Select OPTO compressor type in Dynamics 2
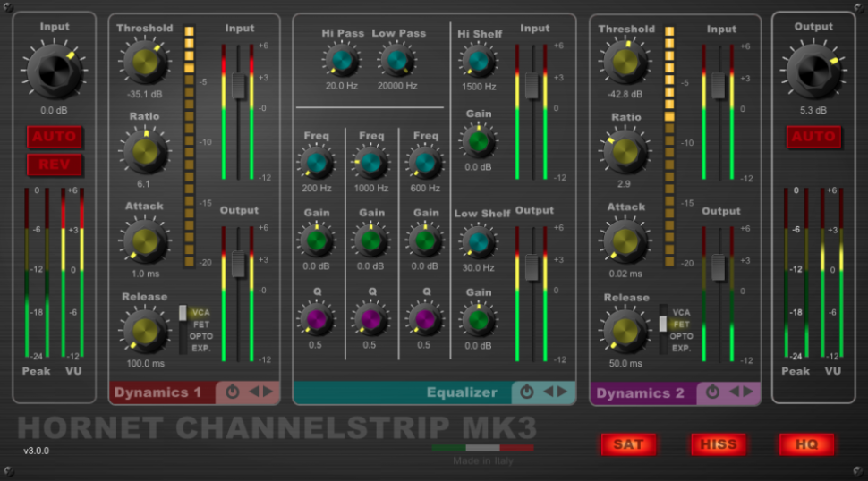This screenshot has height=481, width=868. pos(682,336)
